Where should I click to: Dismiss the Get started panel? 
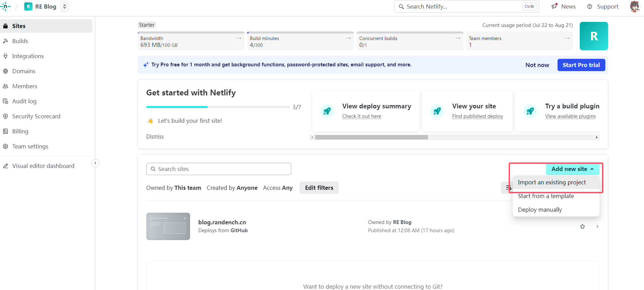click(155, 136)
